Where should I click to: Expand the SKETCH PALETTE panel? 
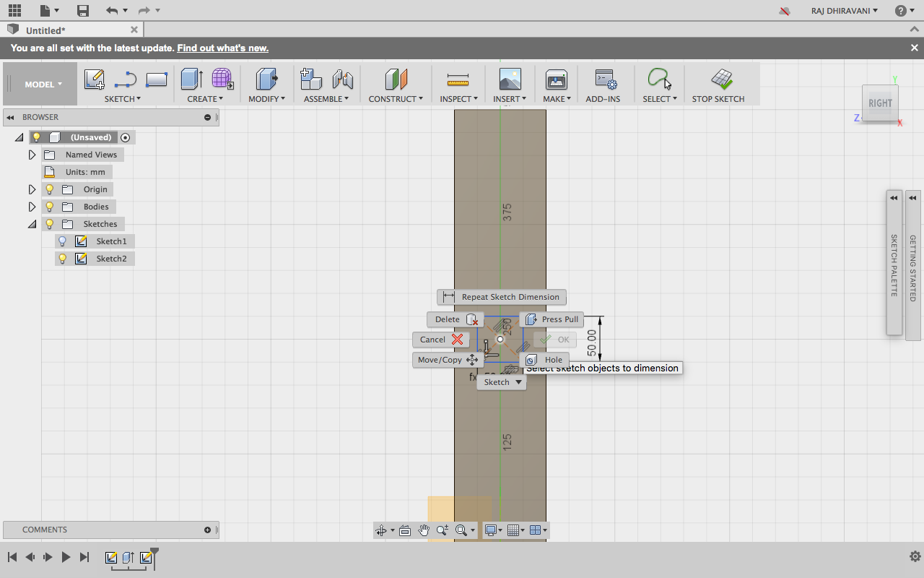894,263
